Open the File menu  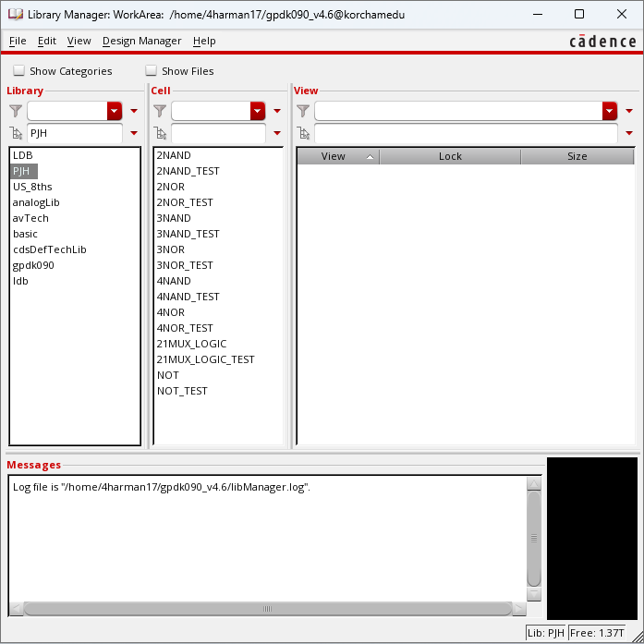tap(18, 41)
